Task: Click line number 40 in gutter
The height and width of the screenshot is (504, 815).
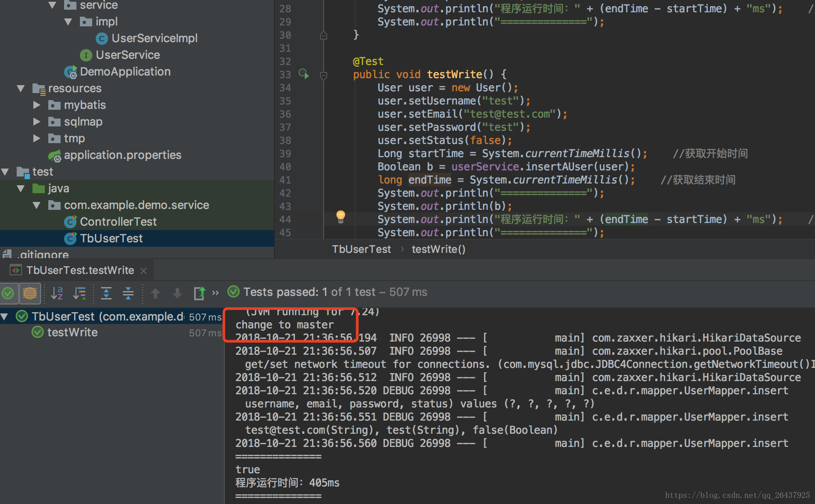Action: [285, 167]
